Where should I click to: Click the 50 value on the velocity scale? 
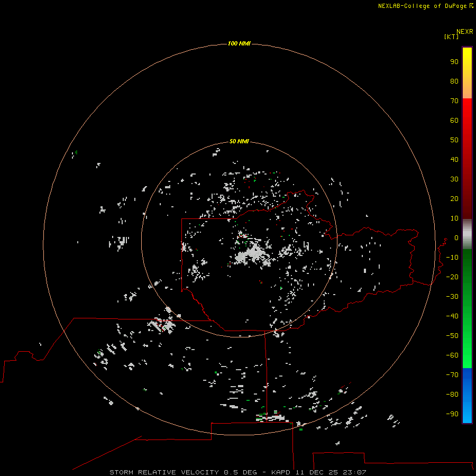tap(454, 140)
